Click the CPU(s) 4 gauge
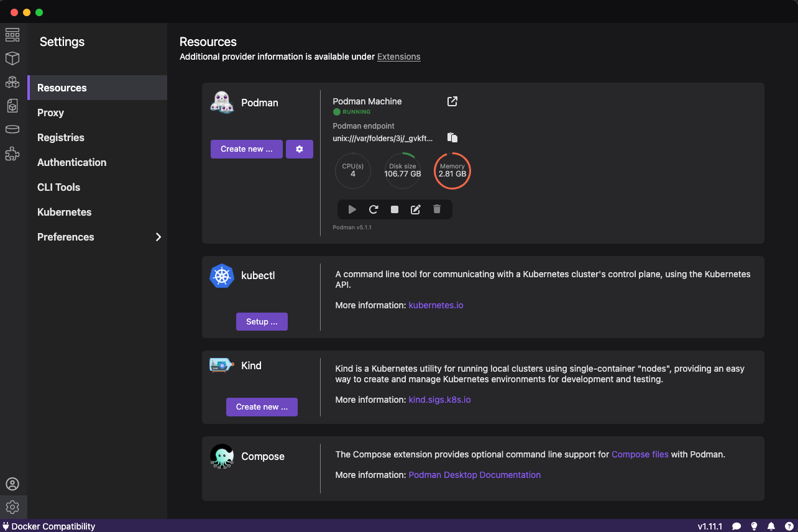 coord(353,170)
